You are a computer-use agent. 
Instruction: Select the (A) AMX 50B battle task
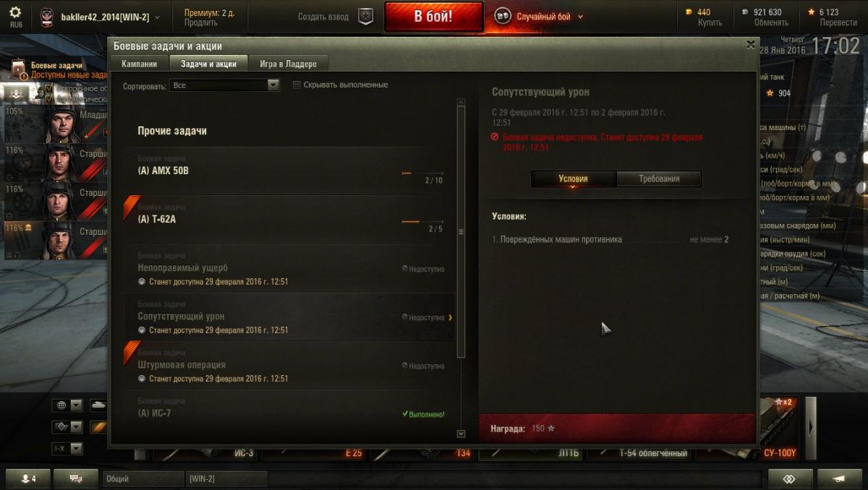(289, 171)
